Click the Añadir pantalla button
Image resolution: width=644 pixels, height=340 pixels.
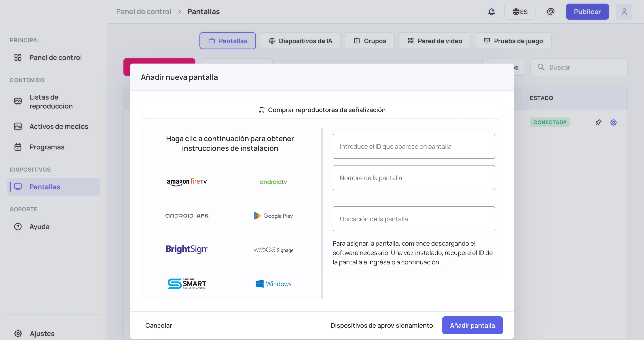(x=472, y=325)
